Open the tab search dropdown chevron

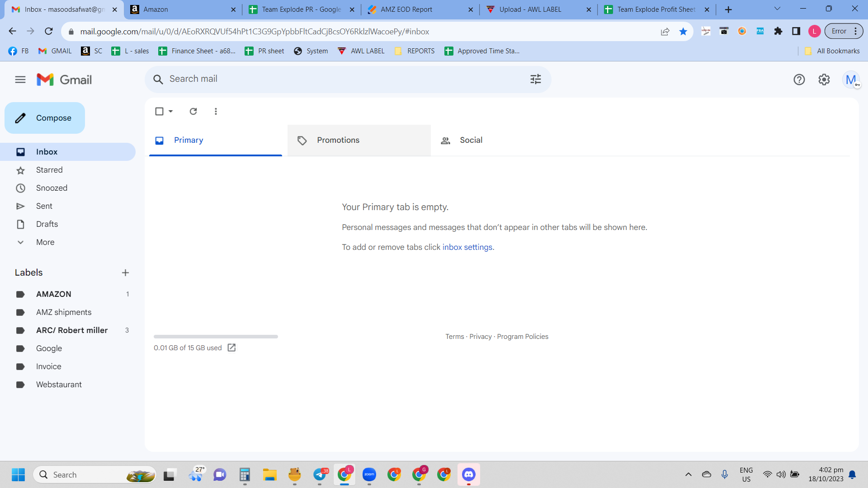[777, 9]
